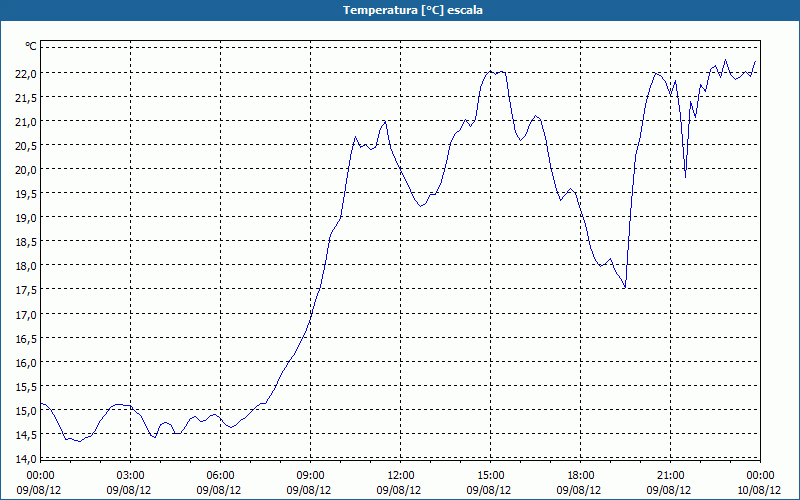Select the 15,0 y-axis label

coord(26,411)
